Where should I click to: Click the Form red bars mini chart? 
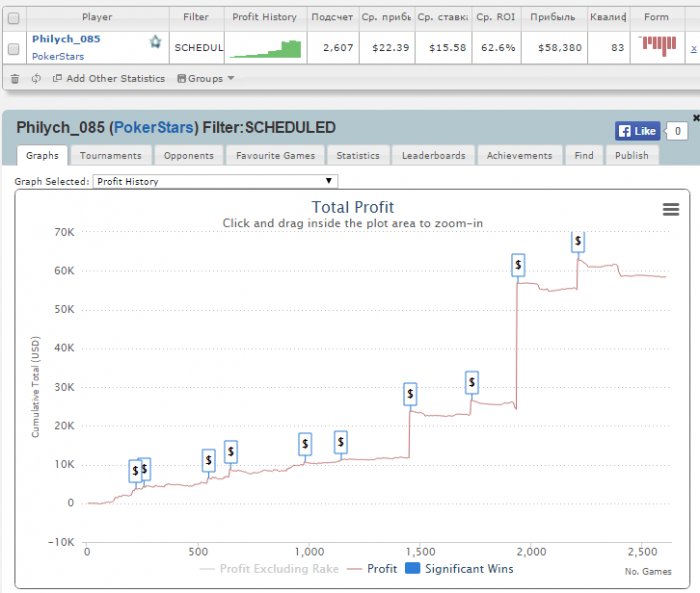tap(657, 46)
